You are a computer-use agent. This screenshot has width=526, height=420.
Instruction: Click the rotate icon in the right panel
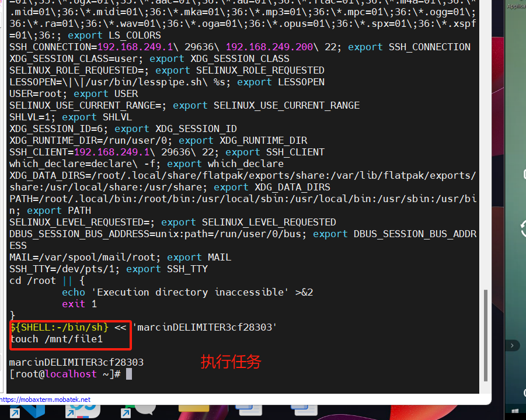(523, 228)
